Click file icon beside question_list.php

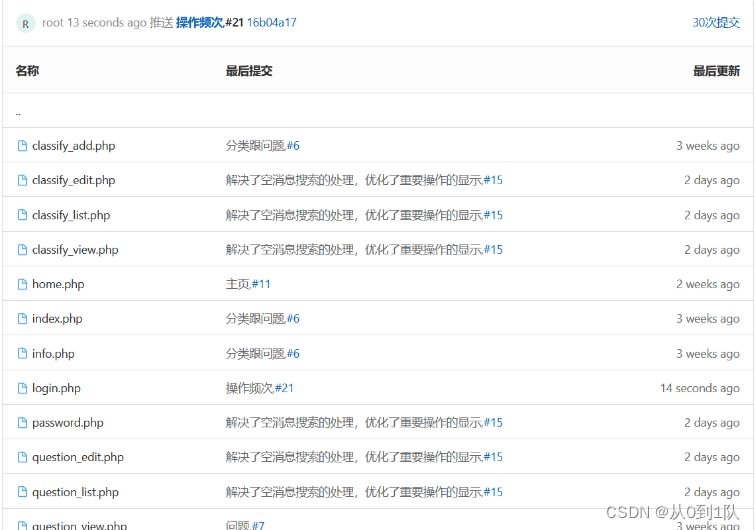pos(22,491)
